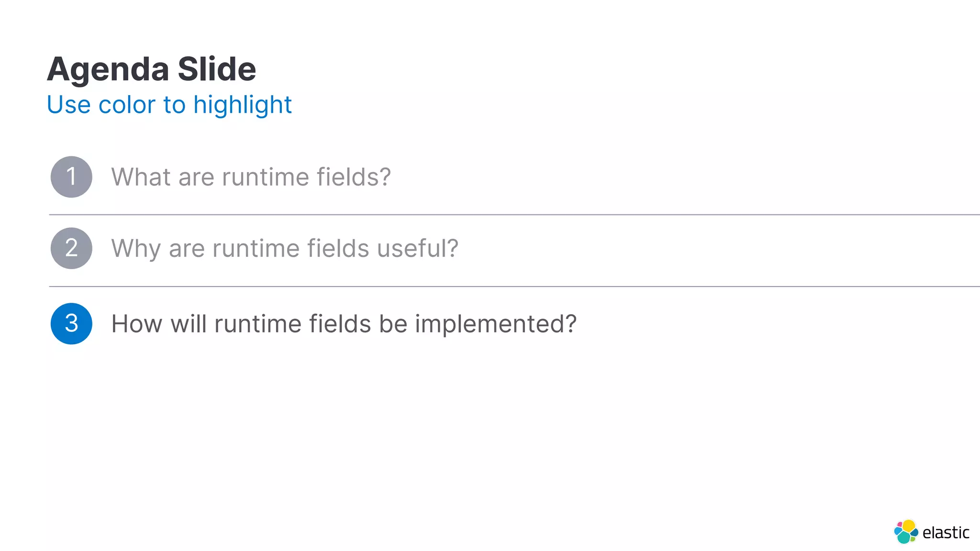Click the word "Agenda" in the title
The height and width of the screenshot is (551, 980).
(108, 69)
